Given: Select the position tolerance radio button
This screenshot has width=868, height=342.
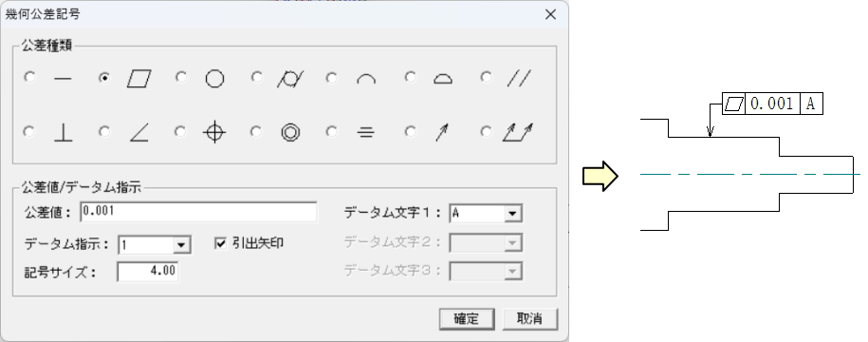Looking at the screenshot, I should pyautogui.click(x=180, y=131).
